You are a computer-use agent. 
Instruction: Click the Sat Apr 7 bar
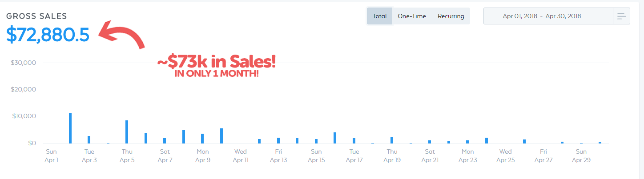[x=165, y=141]
